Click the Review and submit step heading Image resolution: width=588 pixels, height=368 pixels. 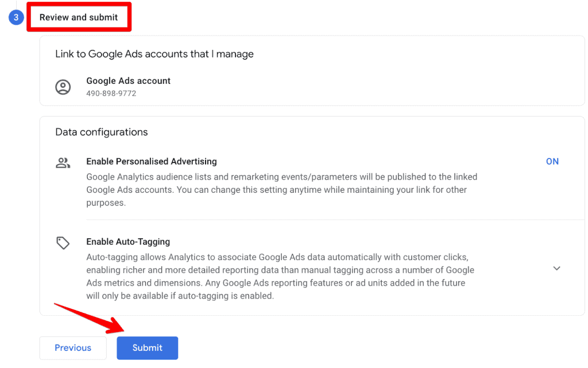pos(79,17)
